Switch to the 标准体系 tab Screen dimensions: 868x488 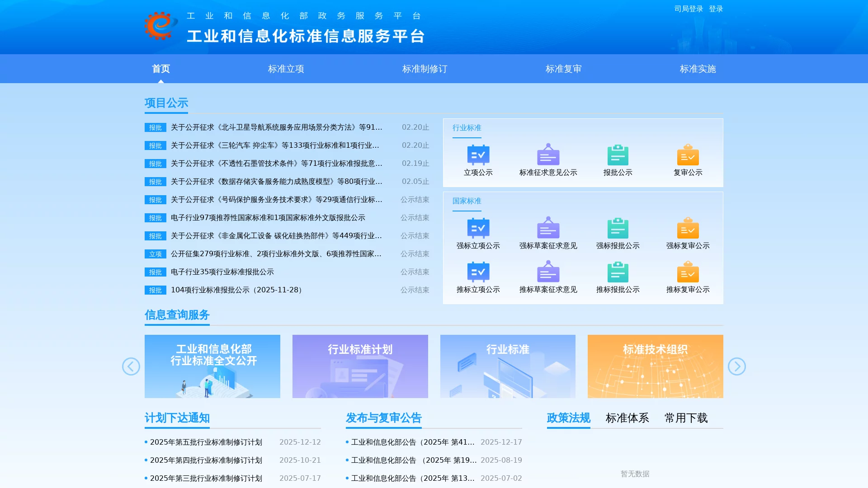[x=627, y=418]
